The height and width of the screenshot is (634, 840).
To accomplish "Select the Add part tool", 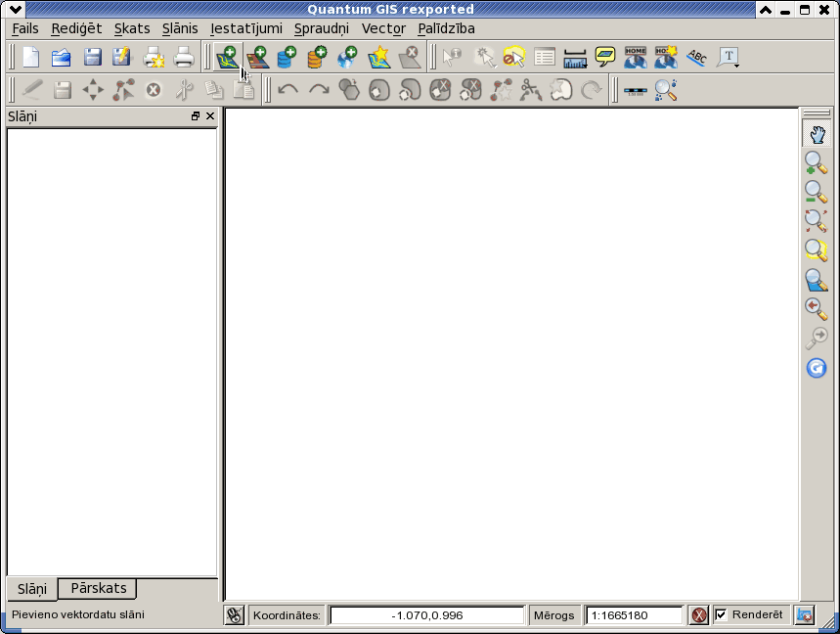I will coord(410,89).
